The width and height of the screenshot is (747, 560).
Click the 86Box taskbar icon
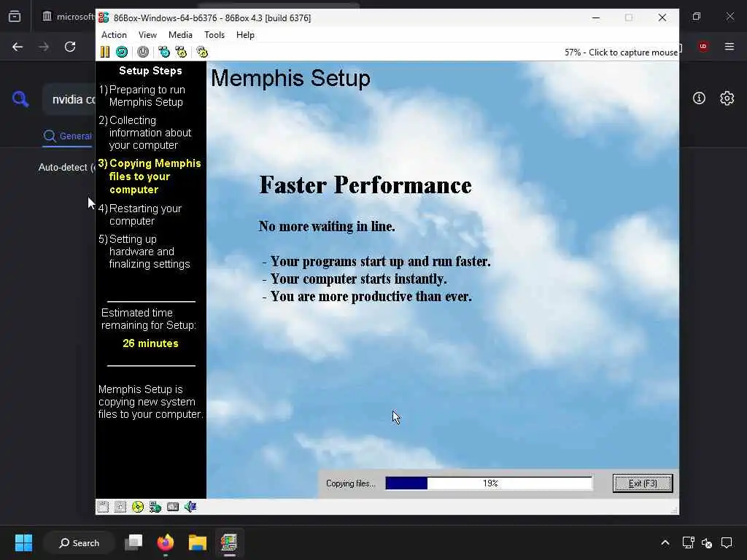[229, 542]
